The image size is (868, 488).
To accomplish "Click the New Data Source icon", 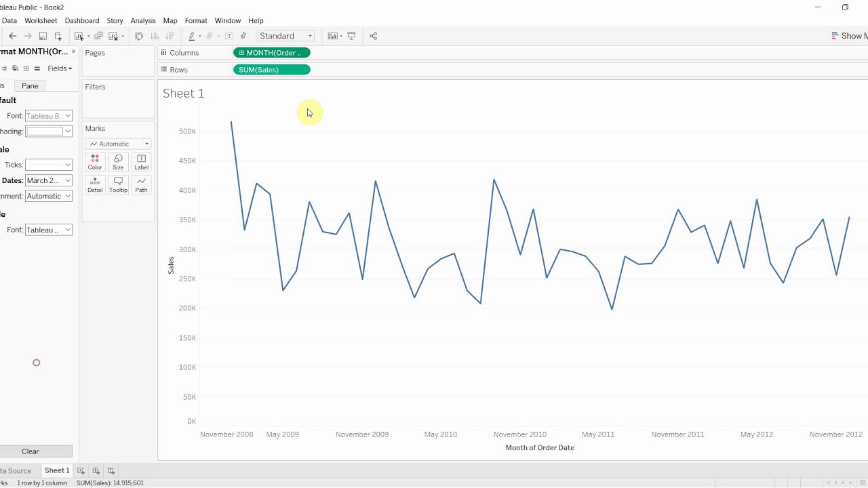I will pyautogui.click(x=58, y=36).
